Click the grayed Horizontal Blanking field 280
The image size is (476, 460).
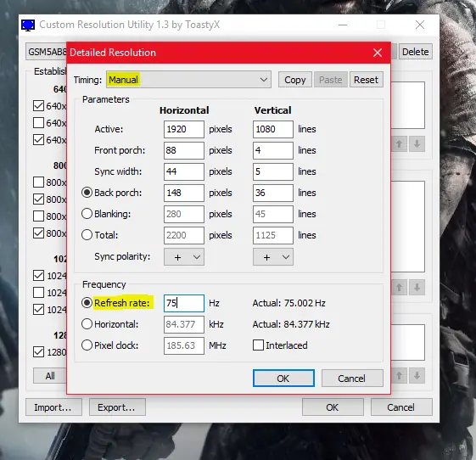pyautogui.click(x=184, y=215)
